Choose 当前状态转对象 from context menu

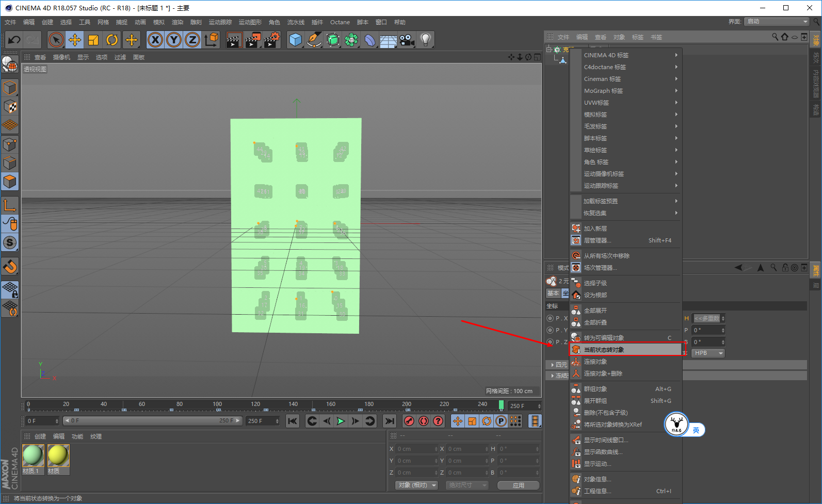[626, 350]
